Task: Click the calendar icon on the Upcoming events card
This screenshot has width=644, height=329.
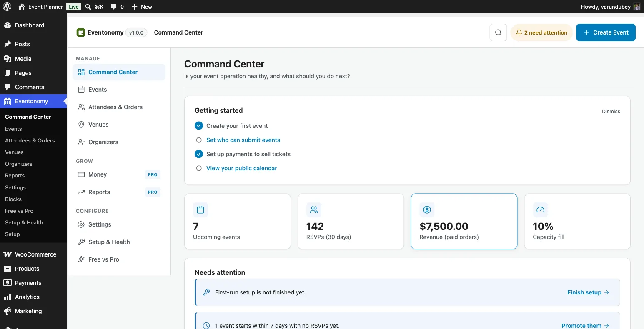Action: click(x=200, y=210)
